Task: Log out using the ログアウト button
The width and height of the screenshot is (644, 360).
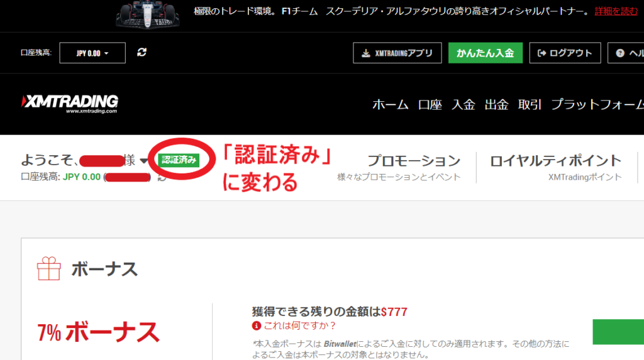Action: 565,53
